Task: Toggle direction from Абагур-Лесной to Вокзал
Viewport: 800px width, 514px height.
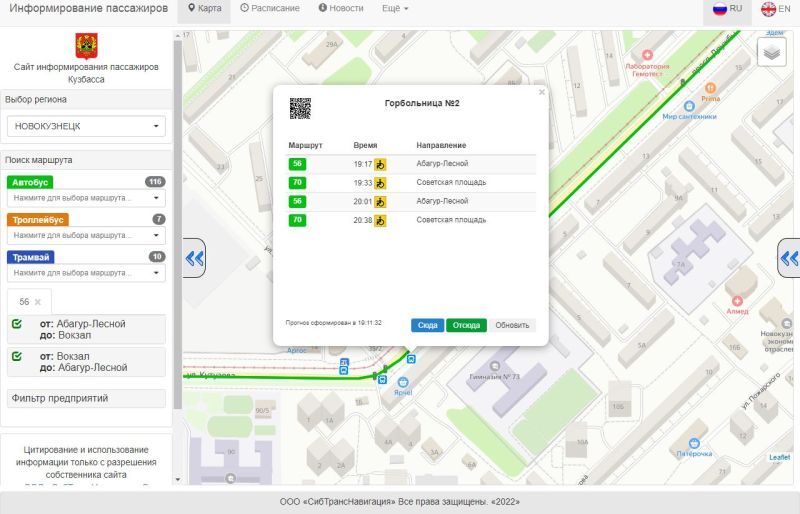Action: pos(17,324)
